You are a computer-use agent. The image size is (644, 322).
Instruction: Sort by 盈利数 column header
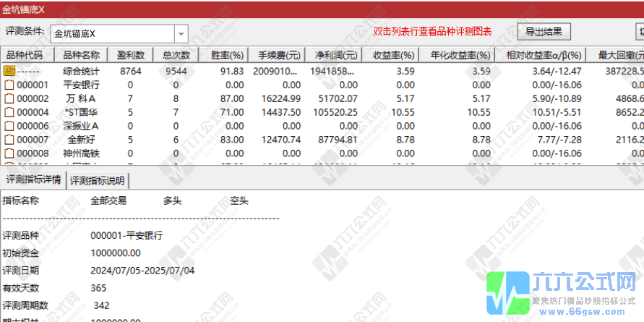[x=131, y=56]
